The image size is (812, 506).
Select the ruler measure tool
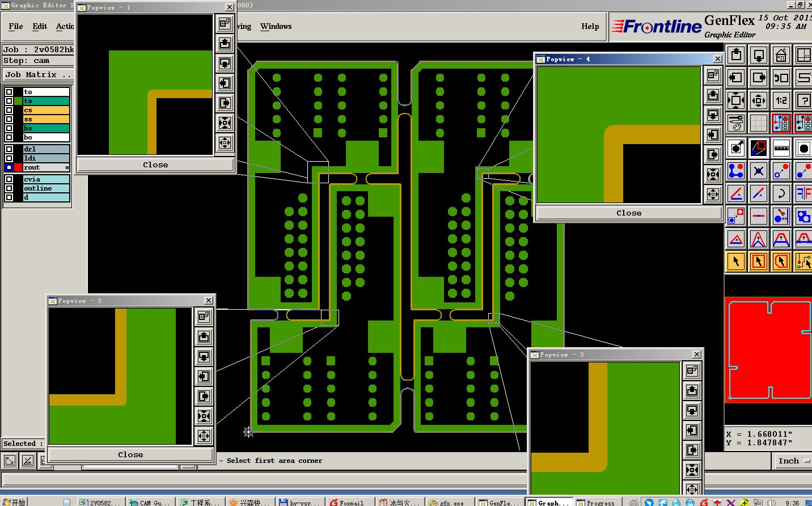(781, 148)
